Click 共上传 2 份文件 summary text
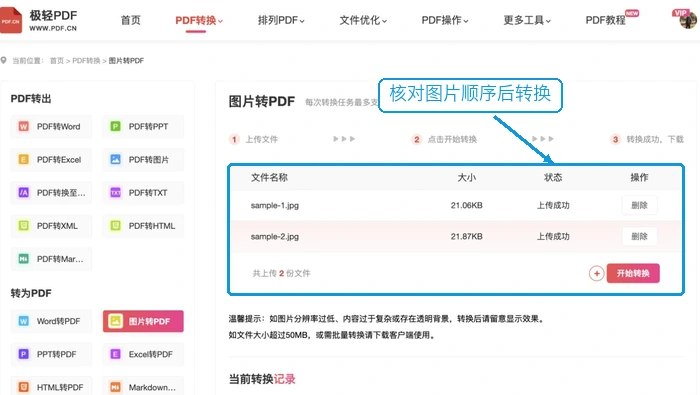The height and width of the screenshot is (395, 700). (x=281, y=273)
